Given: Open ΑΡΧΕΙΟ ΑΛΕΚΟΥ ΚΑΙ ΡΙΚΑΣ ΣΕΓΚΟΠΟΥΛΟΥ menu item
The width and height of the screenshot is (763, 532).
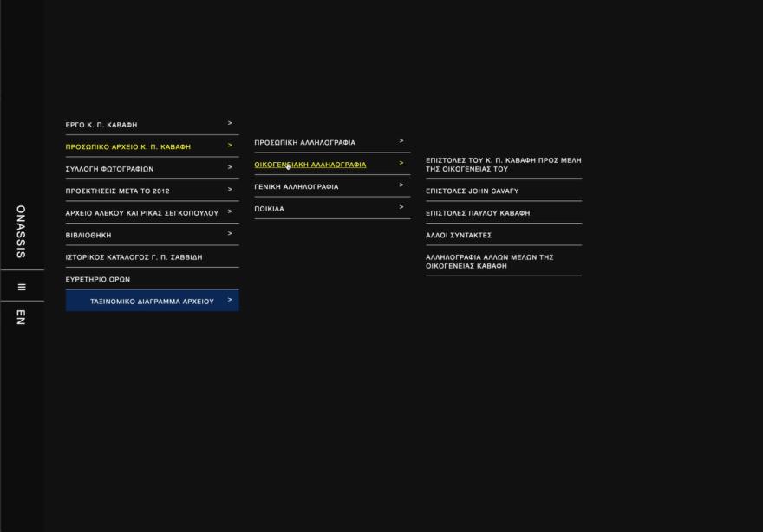Looking at the screenshot, I should pos(142,213).
